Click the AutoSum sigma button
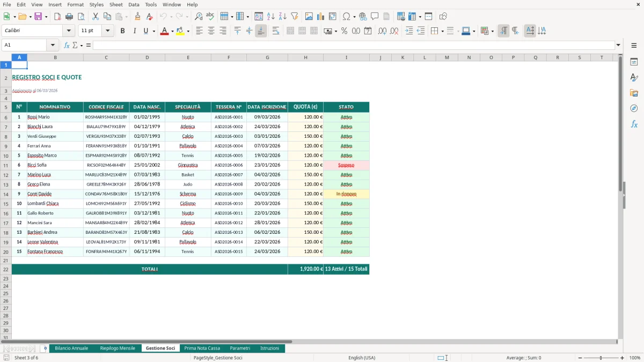 75,45
